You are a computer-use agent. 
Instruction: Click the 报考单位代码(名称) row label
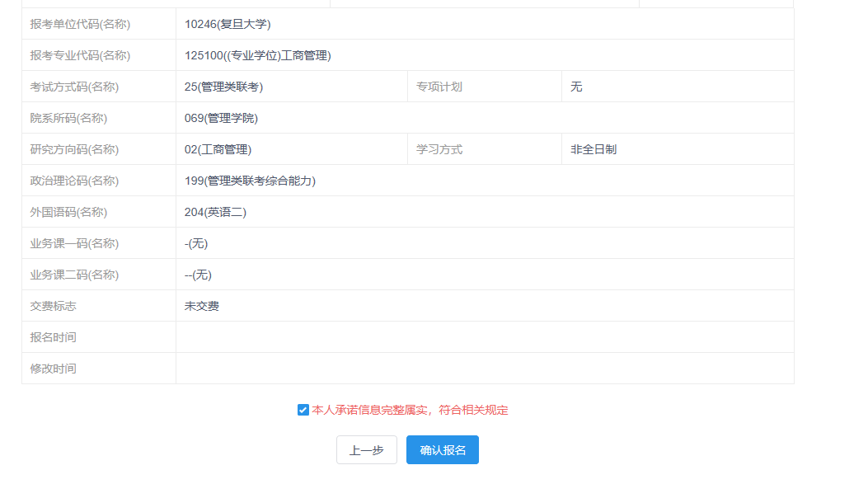click(x=80, y=24)
